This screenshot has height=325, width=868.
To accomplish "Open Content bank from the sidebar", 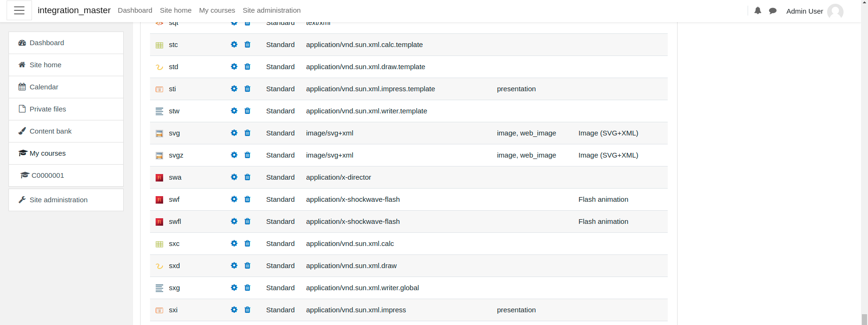I will click(x=66, y=131).
